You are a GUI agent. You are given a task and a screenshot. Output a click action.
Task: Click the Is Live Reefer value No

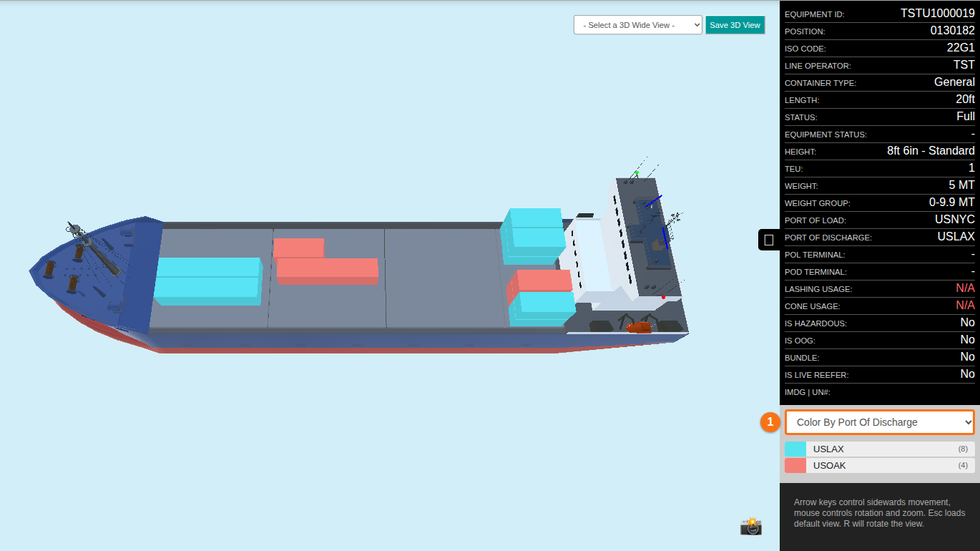tap(967, 374)
